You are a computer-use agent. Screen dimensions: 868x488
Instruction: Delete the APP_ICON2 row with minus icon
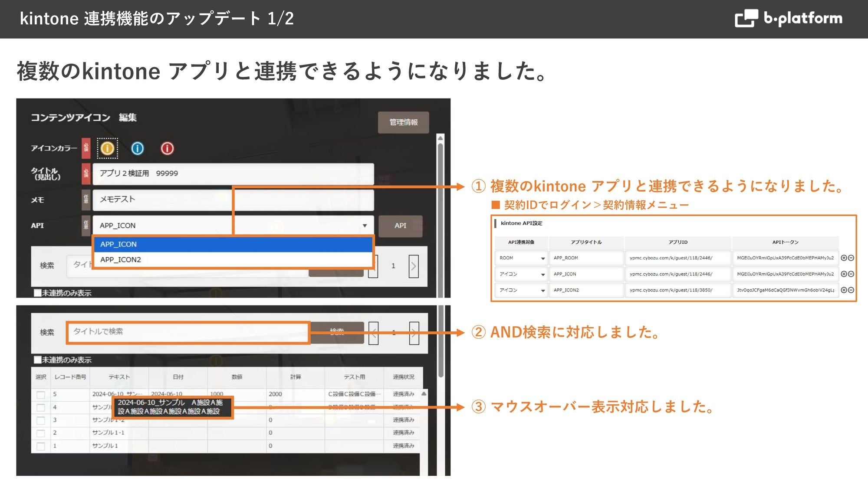coord(851,290)
